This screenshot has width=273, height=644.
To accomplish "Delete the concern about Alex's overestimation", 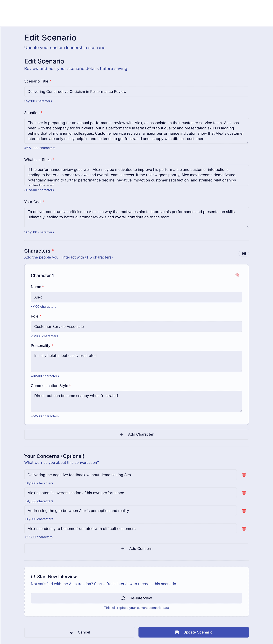I will click(244, 492).
